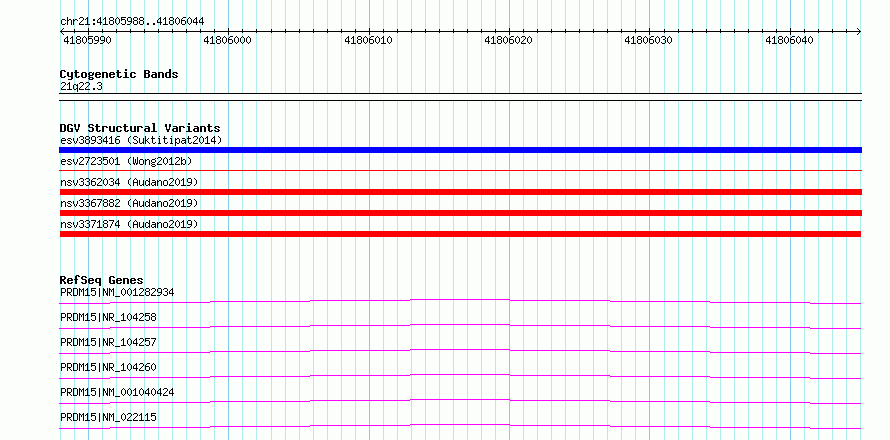This screenshot has width=890, height=440.
Task: Click the RefSeq Genes track title
Action: point(102,280)
